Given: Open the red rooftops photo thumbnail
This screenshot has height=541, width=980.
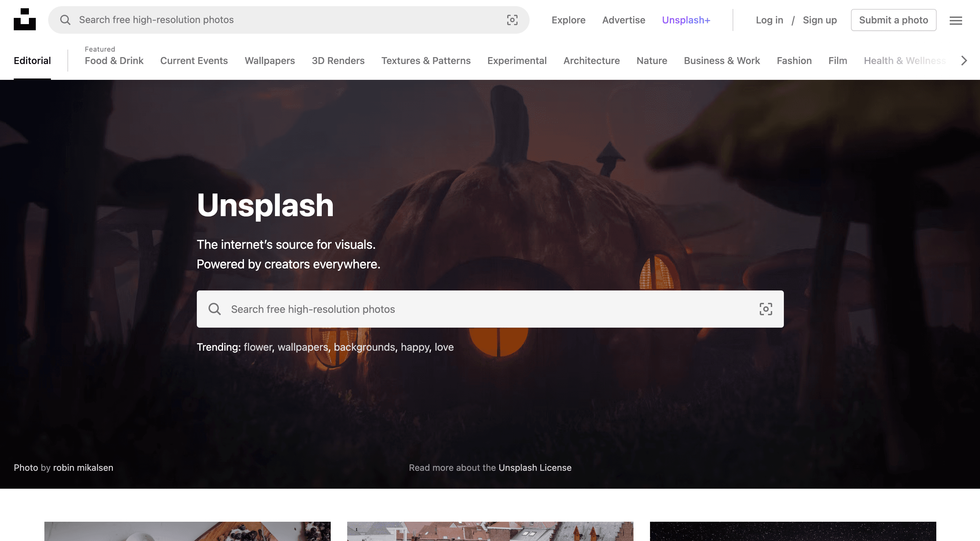Looking at the screenshot, I should [x=490, y=531].
